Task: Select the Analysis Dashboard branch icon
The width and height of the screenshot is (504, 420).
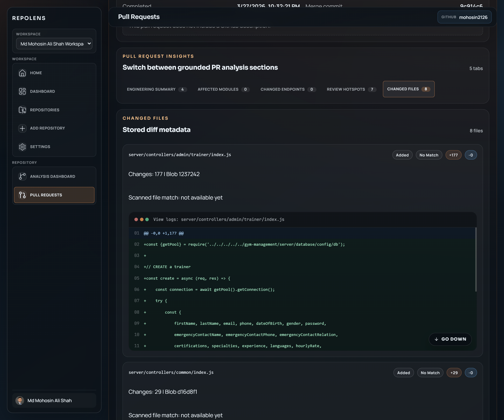Action: [x=22, y=176]
